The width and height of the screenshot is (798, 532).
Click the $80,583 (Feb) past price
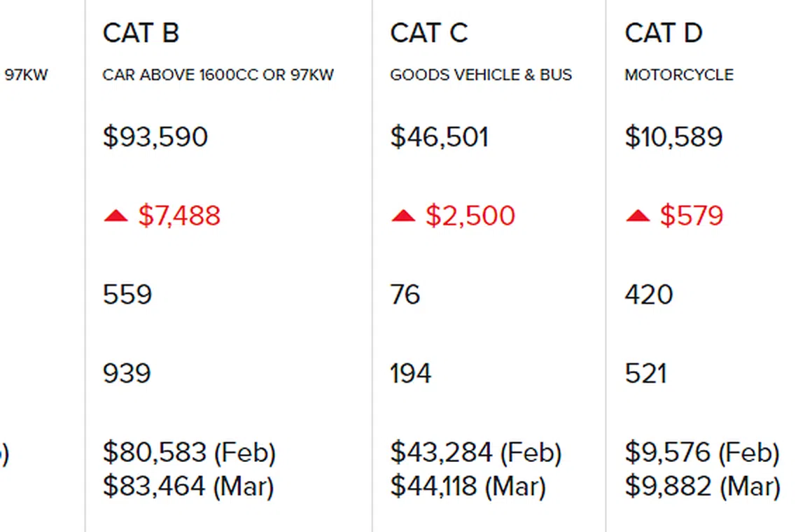pyautogui.click(x=189, y=453)
